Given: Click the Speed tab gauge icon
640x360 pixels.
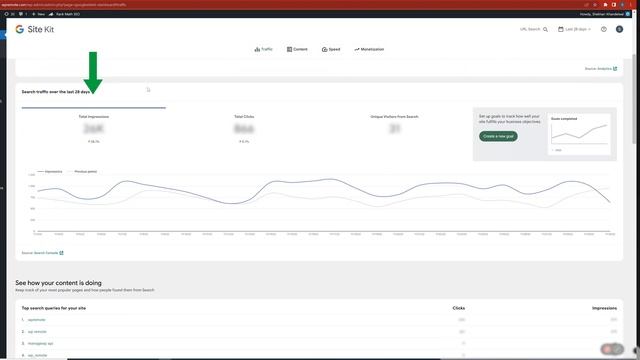Looking at the screenshot, I should pyautogui.click(x=324, y=49).
